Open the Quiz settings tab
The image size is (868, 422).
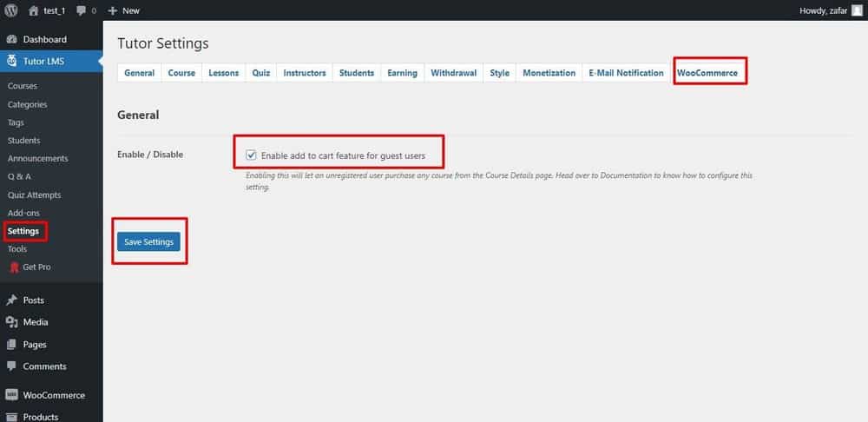tap(261, 73)
